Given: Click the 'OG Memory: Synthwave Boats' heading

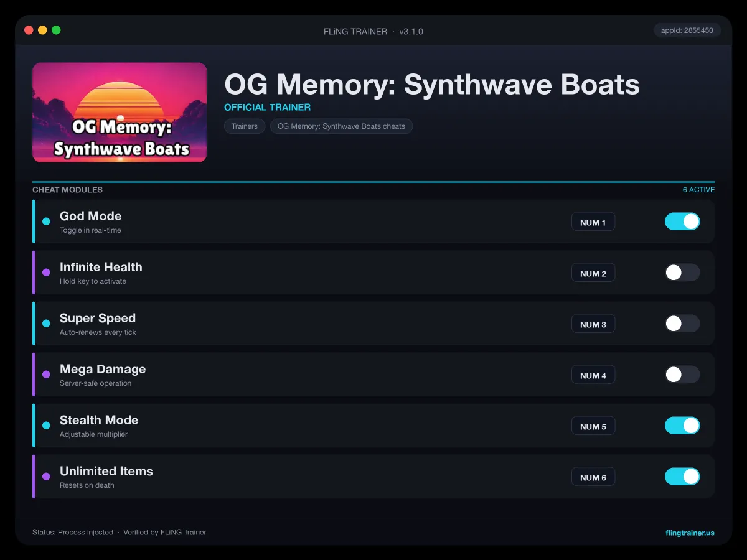Looking at the screenshot, I should (x=432, y=85).
